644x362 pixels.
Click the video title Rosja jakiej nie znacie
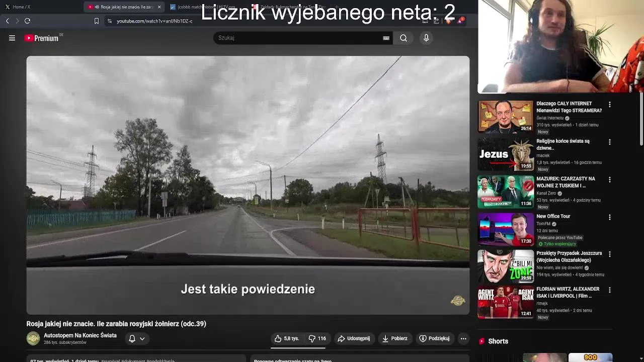point(116,324)
